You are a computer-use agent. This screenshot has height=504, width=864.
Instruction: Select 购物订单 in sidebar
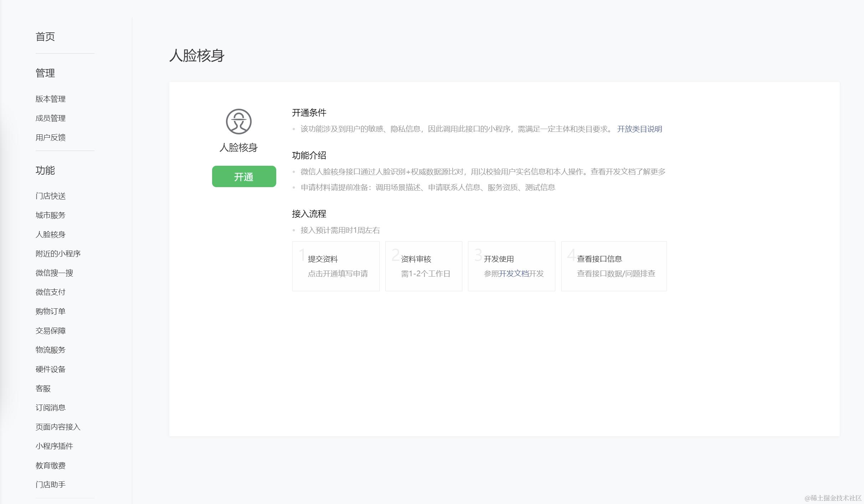pyautogui.click(x=51, y=312)
